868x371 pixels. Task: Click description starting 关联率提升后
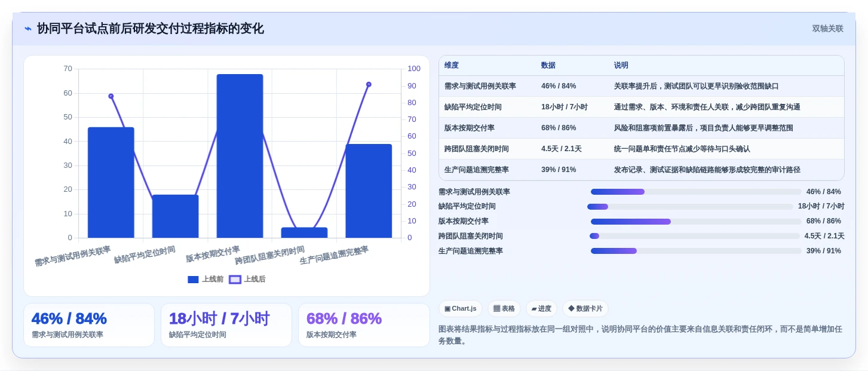pyautogui.click(x=697, y=86)
